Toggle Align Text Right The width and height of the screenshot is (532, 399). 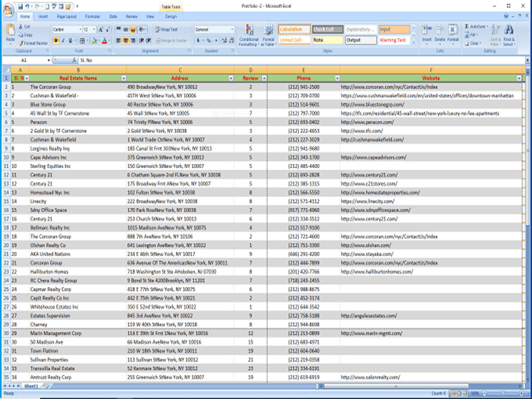133,41
